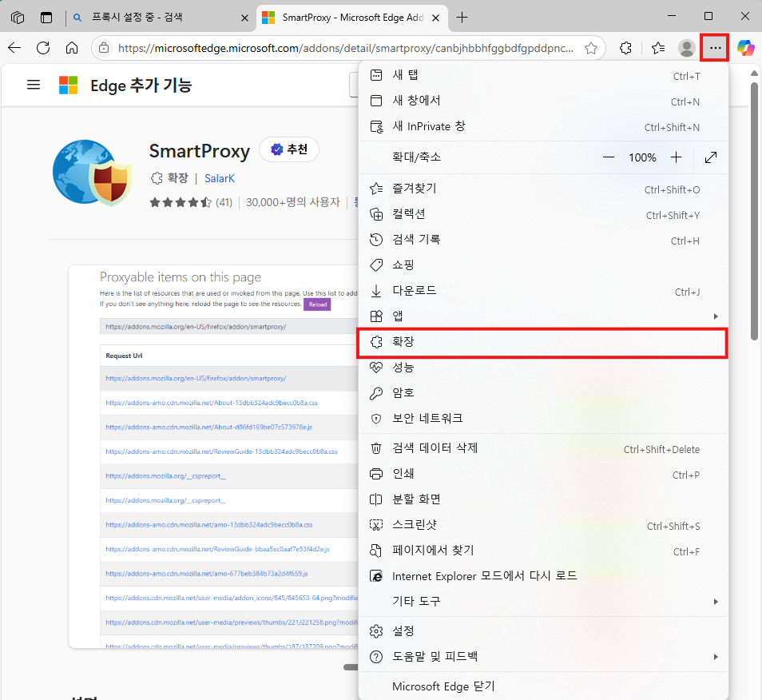
Task: Open 컬렉션 from the menu
Action: (x=543, y=214)
